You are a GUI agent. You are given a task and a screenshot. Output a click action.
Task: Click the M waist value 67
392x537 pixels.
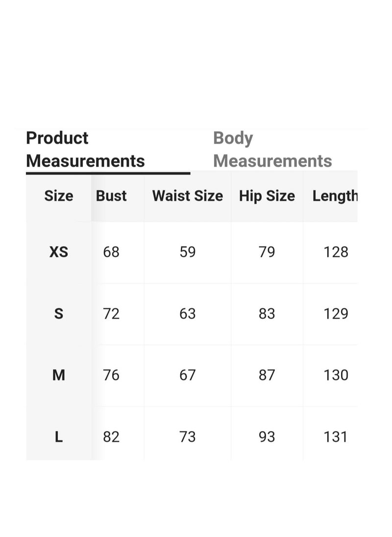pos(188,375)
